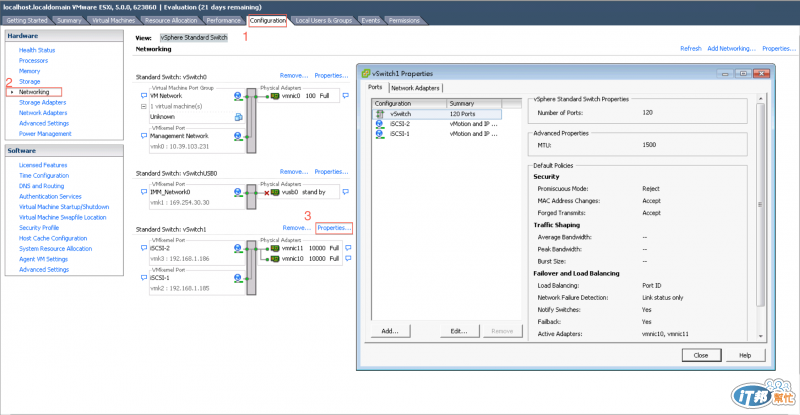Collapse the 1 virtual machine(s) list
The image size is (800, 415).
tap(144, 106)
